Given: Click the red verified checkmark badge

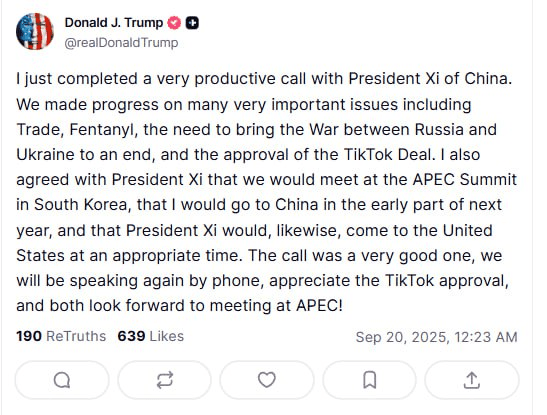Looking at the screenshot, I should (x=174, y=23).
